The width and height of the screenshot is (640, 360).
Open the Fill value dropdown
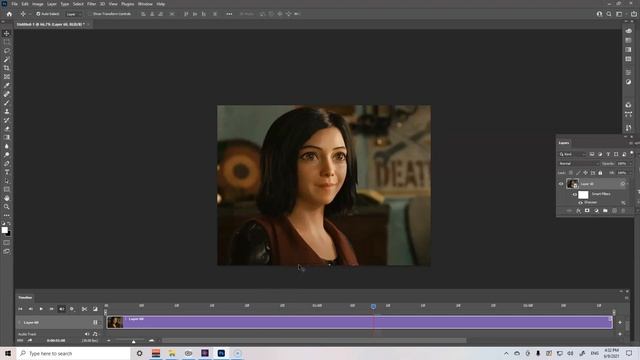click(630, 173)
